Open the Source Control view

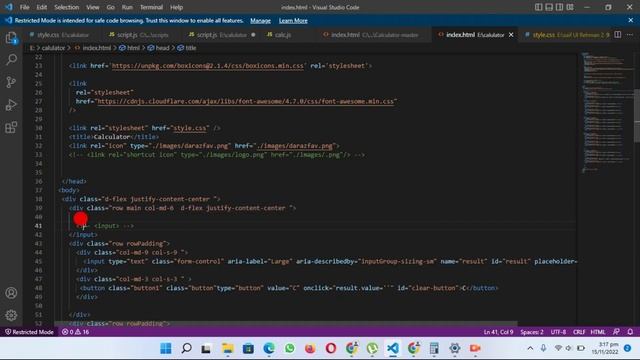[x=11, y=82]
